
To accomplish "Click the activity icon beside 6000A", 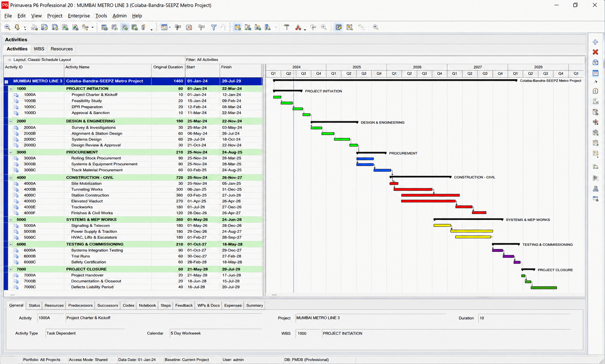I will pos(16,250).
